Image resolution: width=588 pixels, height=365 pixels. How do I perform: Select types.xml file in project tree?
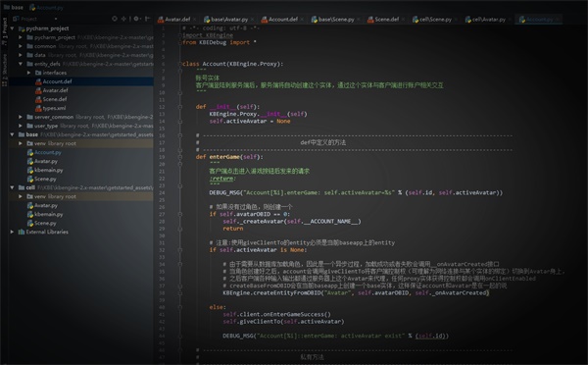(x=54, y=108)
